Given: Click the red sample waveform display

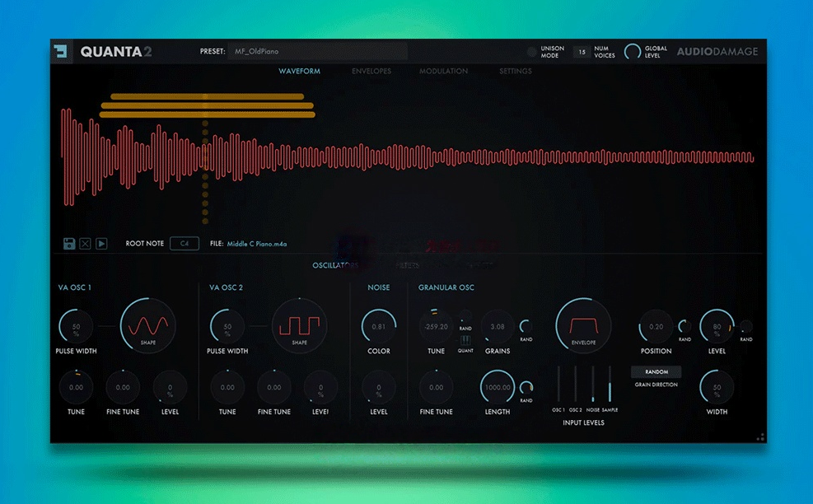Looking at the screenshot, I should pyautogui.click(x=407, y=157).
